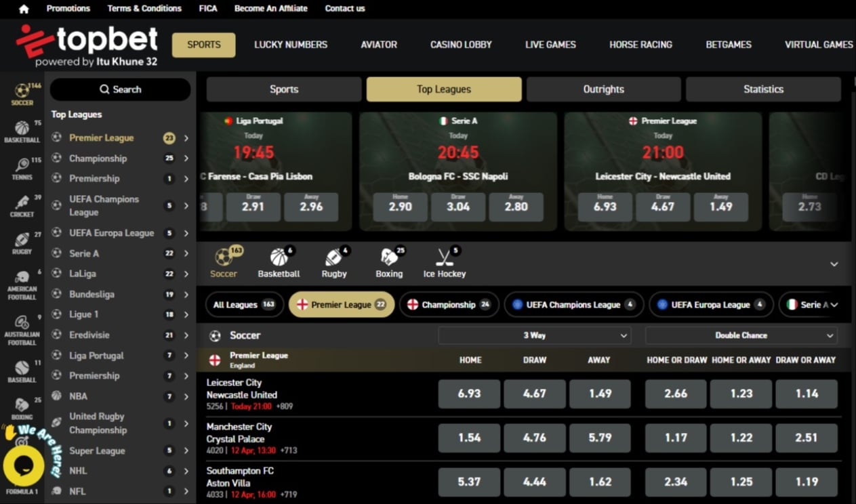The height and width of the screenshot is (504, 856).
Task: Open the 3 Way market dropdown
Action: coord(535,335)
